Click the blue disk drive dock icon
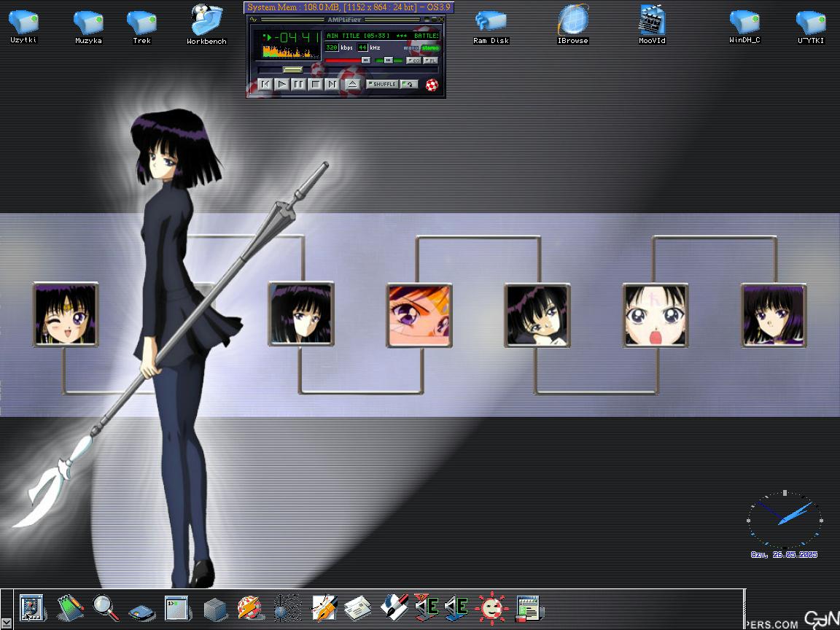The height and width of the screenshot is (630, 840). coord(141,611)
